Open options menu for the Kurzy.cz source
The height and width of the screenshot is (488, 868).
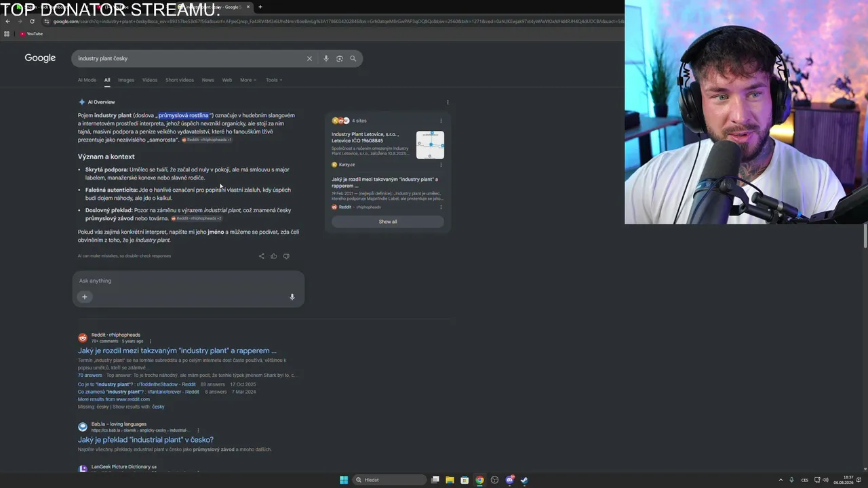441,165
